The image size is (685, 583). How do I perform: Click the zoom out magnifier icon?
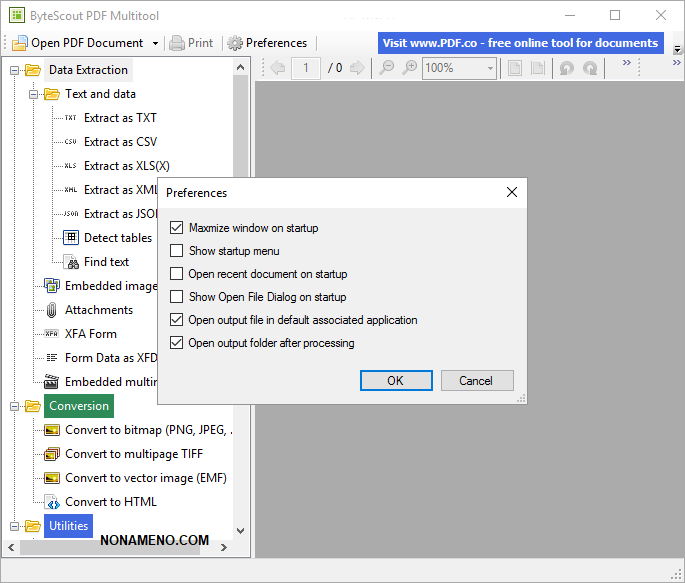[x=386, y=68]
